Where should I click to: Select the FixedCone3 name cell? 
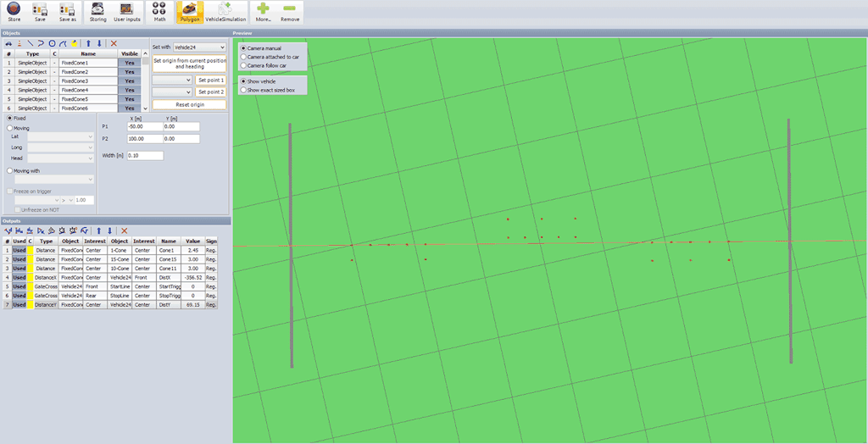[x=87, y=80]
